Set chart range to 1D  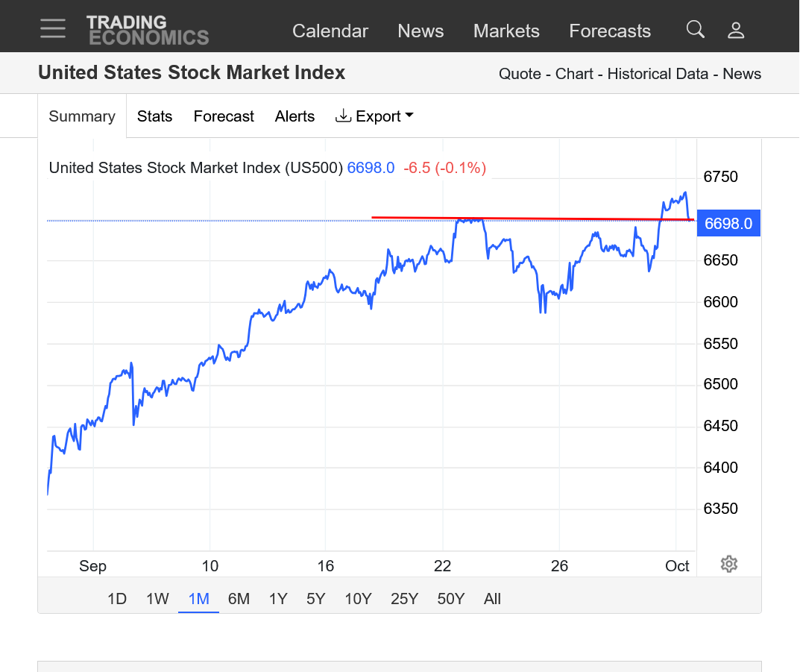(117, 599)
